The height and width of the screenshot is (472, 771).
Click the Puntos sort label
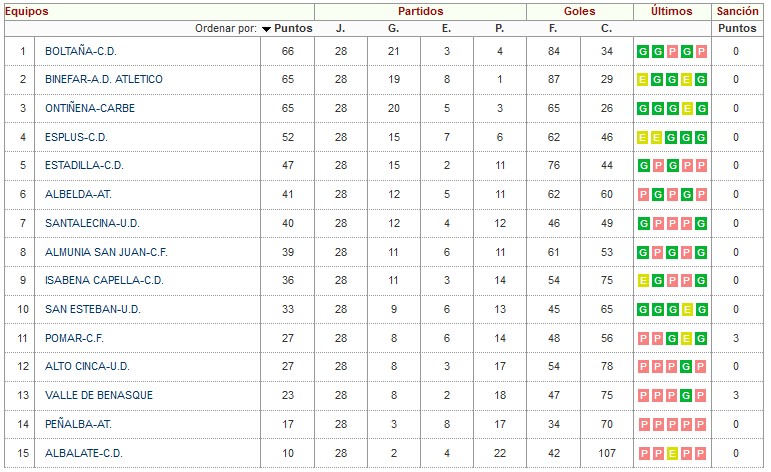(293, 29)
